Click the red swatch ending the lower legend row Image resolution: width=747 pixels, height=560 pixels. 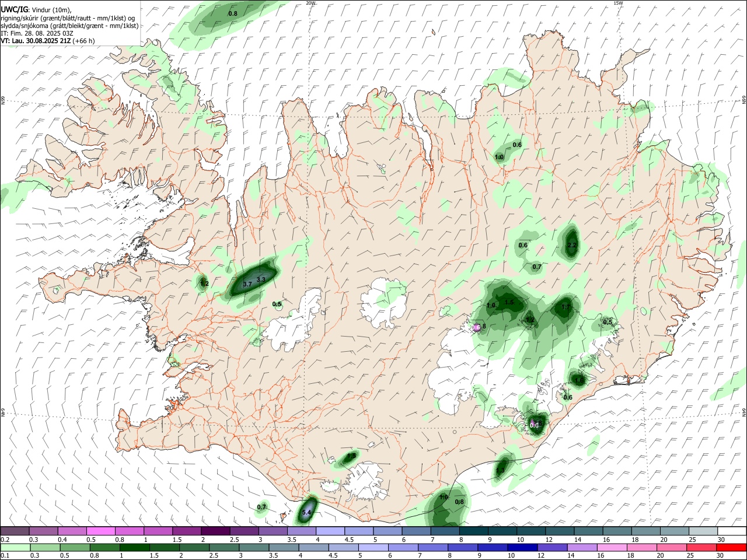click(732, 547)
